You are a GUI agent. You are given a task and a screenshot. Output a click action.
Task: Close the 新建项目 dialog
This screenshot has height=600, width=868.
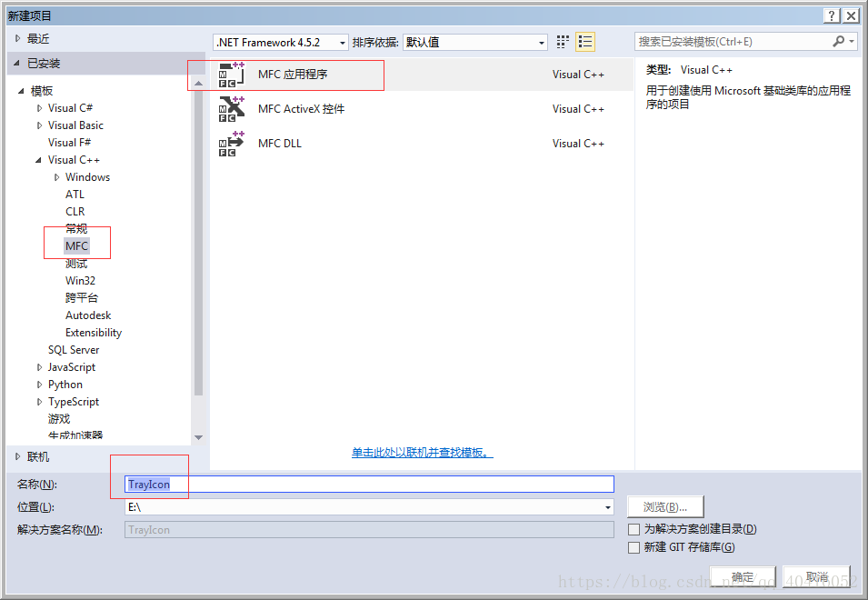851,15
